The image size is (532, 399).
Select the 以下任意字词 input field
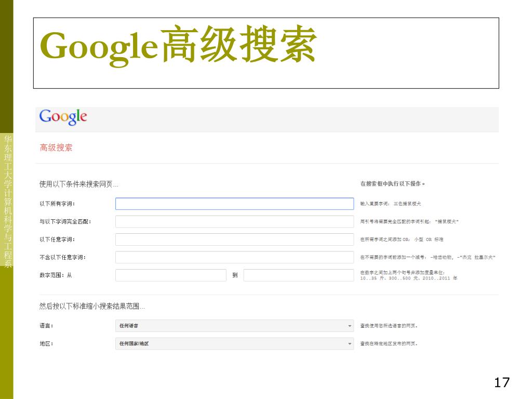point(234,240)
